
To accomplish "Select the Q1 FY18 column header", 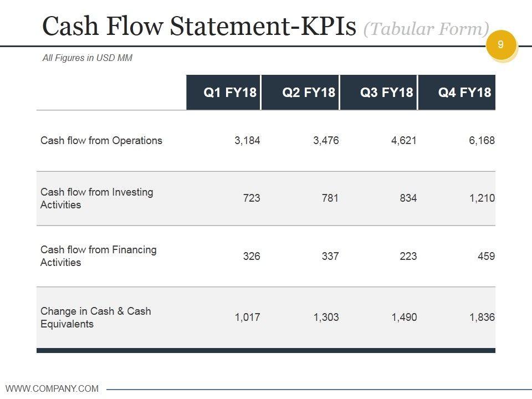I will click(230, 92).
